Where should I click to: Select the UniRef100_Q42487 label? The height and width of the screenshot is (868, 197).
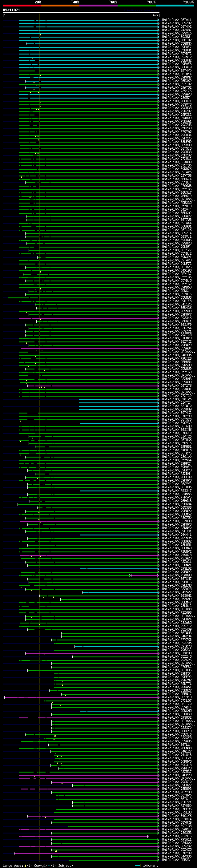pos(176,30)
